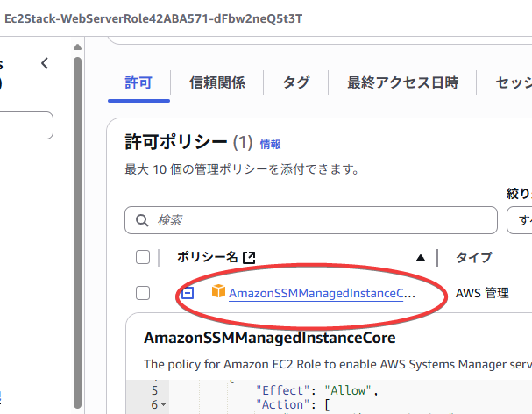Open the タグ tab
This screenshot has width=532, height=414.
(x=296, y=82)
